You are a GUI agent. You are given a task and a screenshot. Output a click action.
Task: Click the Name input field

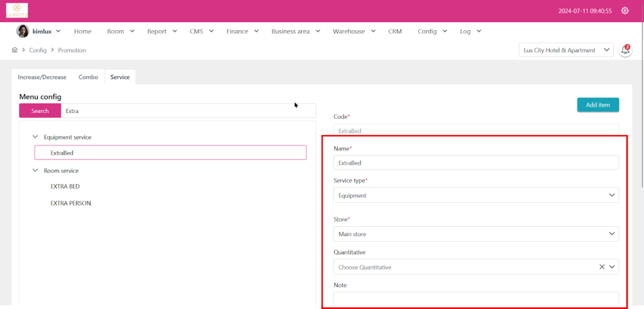[475, 163]
